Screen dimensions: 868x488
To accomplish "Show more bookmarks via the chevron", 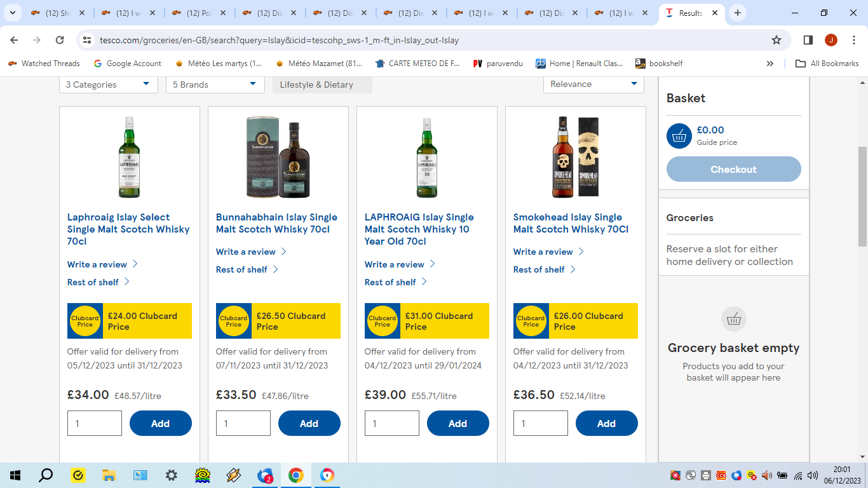I will click(x=770, y=64).
